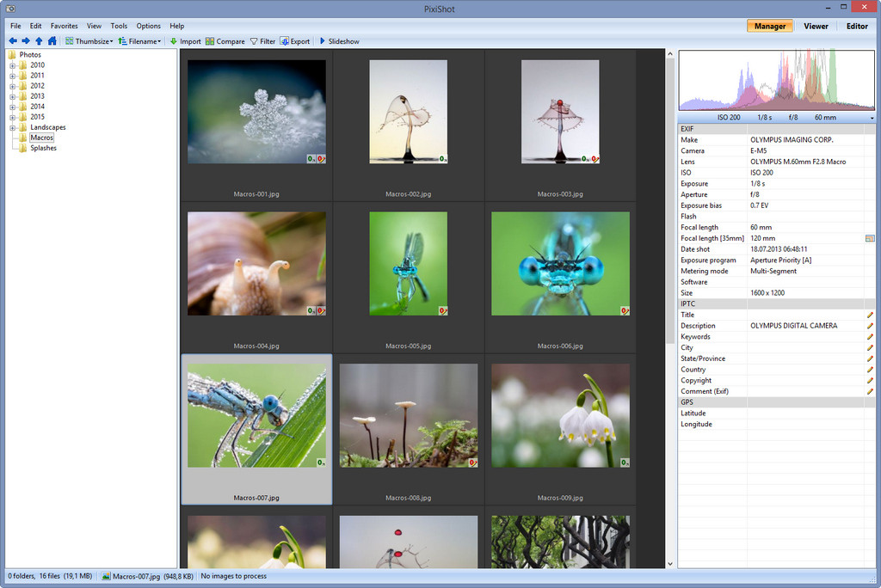Image resolution: width=881 pixels, height=588 pixels.
Task: Select the Landscapes folder in the tree
Action: 48,127
